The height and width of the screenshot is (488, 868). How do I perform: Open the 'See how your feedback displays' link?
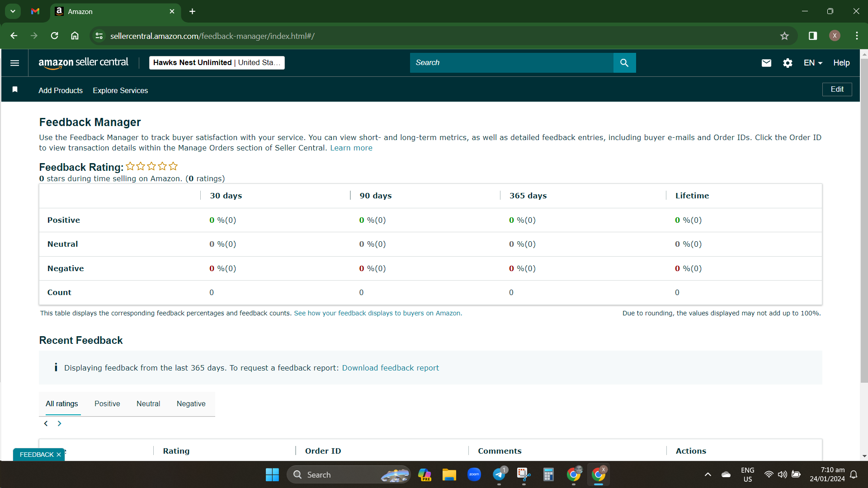pyautogui.click(x=378, y=313)
